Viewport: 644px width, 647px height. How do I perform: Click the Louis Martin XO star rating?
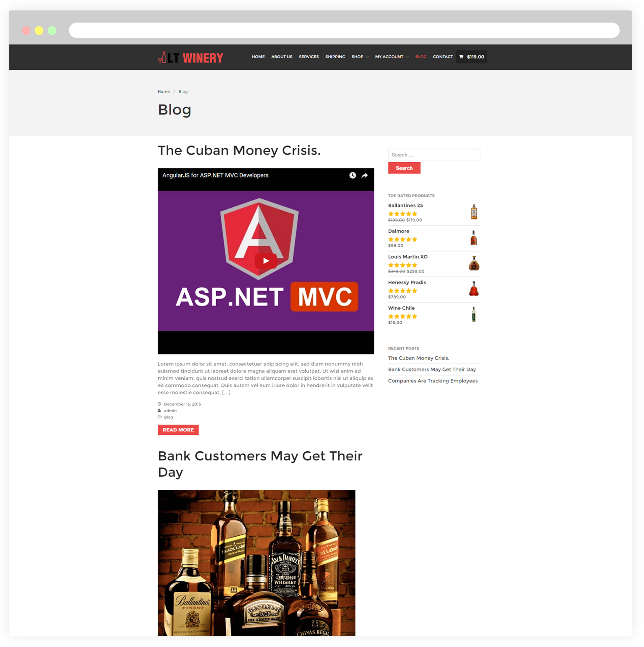(403, 265)
